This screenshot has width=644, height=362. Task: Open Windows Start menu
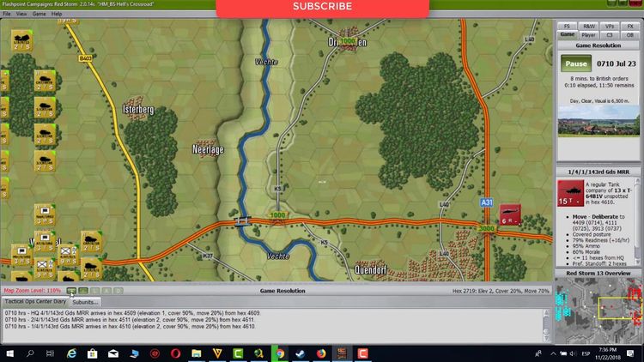click(x=9, y=353)
